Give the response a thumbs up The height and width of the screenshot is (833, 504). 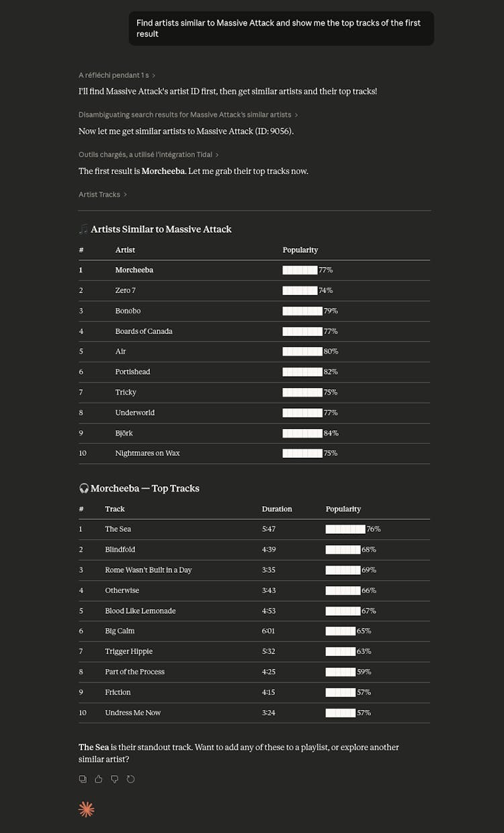[99, 779]
